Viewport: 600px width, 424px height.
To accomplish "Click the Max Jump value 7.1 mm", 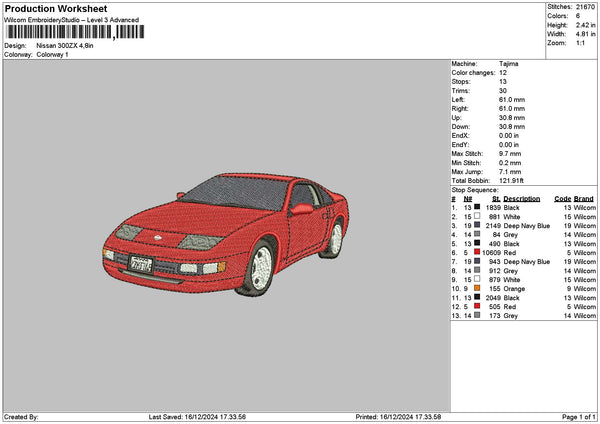I will pos(510,172).
